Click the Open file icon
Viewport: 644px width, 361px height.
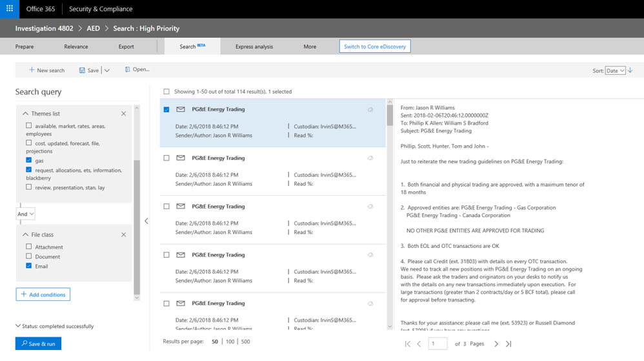pyautogui.click(x=127, y=70)
